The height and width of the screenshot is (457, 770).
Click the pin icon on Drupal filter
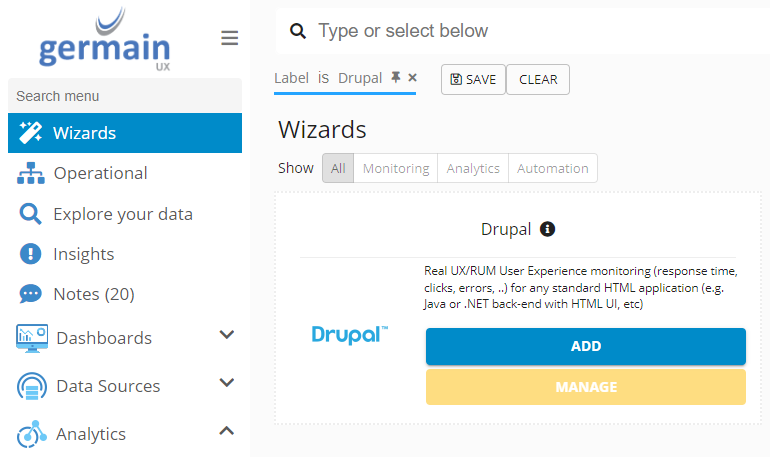396,77
